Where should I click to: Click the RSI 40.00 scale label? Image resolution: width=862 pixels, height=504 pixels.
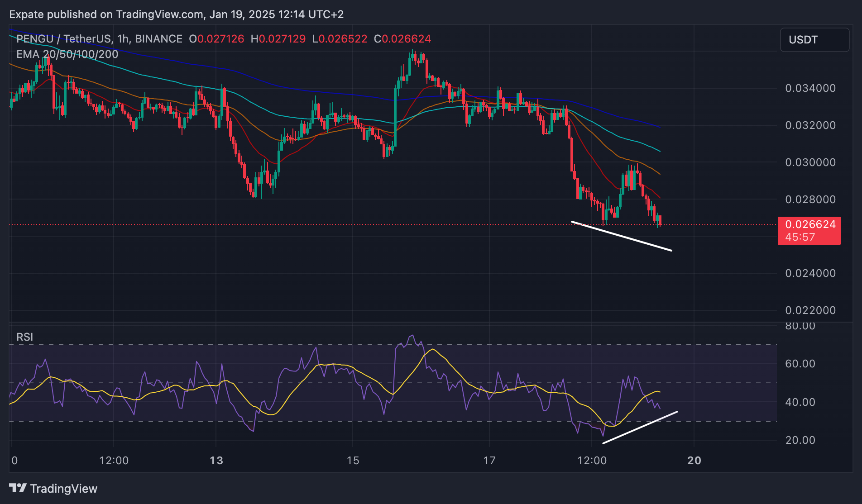click(800, 402)
